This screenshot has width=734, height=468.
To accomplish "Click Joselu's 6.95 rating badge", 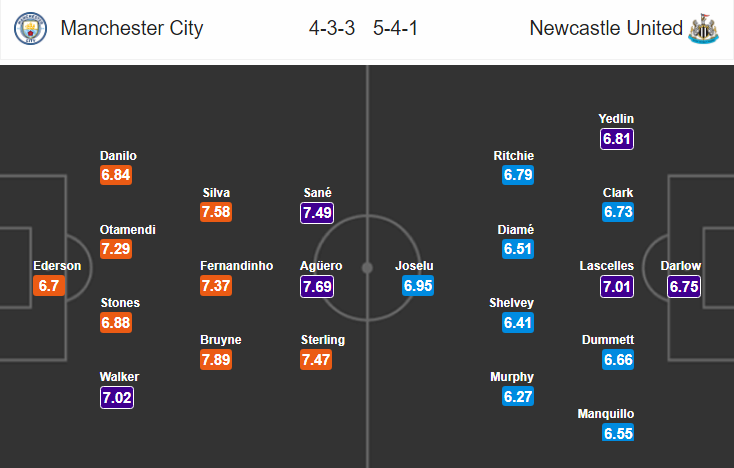I will coord(418,285).
